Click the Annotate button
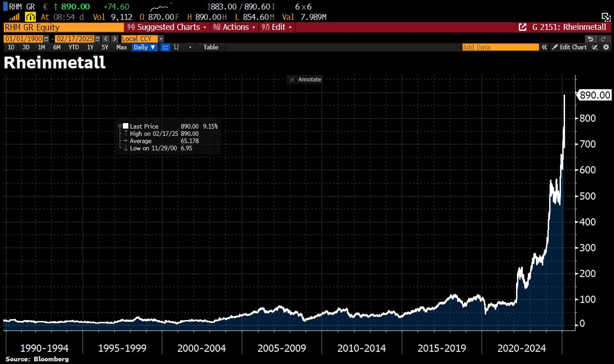This screenshot has width=614, height=364. coord(305,79)
